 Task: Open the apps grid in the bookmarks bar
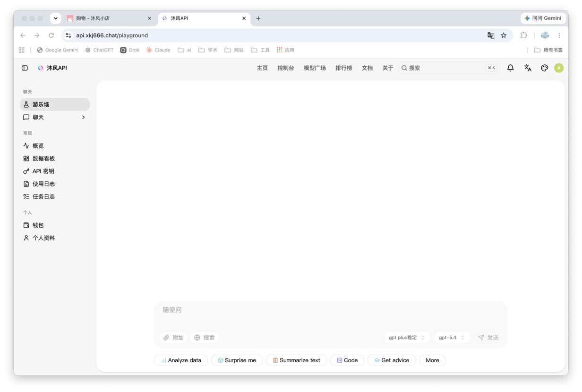22,50
